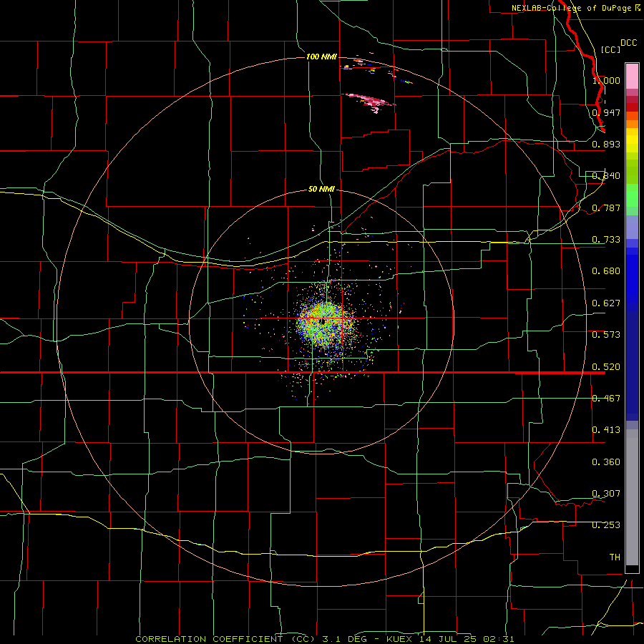Click the TH threshold label
The width and height of the screenshot is (644, 644).
(x=615, y=557)
